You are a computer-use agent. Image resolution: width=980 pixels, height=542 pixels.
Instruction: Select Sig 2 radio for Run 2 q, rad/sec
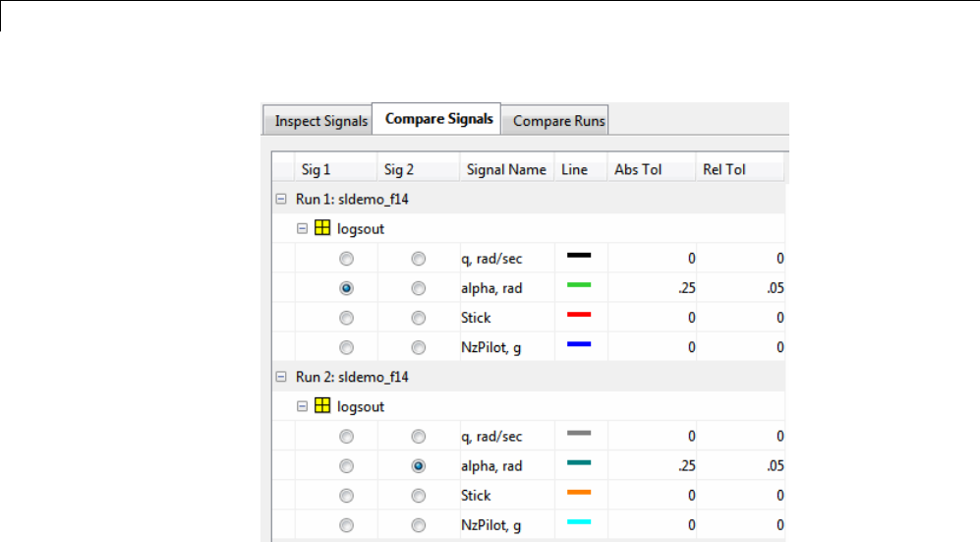pos(419,436)
